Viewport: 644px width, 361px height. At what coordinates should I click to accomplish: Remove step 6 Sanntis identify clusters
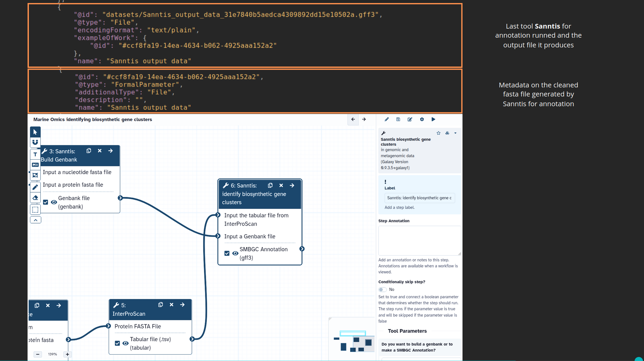point(281,186)
